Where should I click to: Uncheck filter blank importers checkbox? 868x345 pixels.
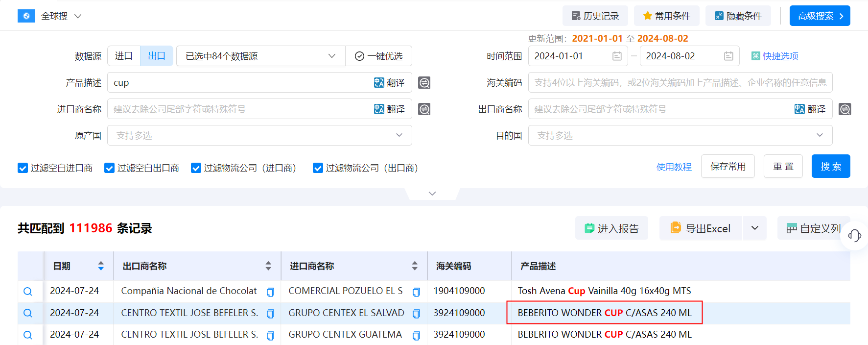pos(23,168)
